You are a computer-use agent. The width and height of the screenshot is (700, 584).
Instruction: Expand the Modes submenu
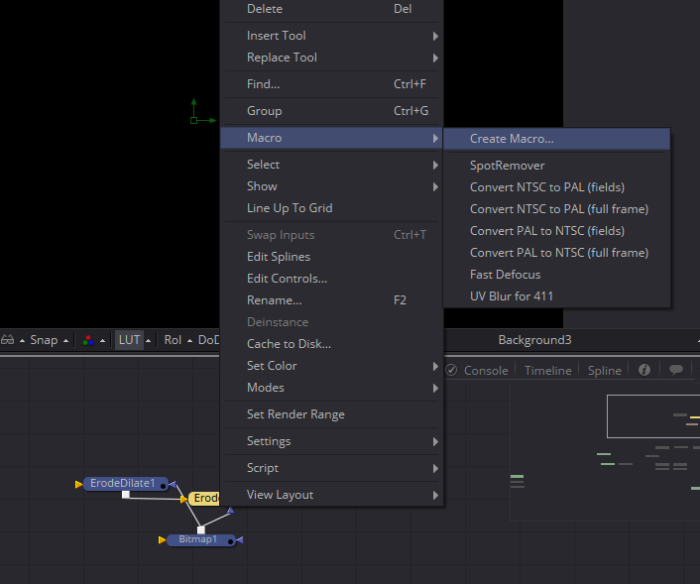332,388
